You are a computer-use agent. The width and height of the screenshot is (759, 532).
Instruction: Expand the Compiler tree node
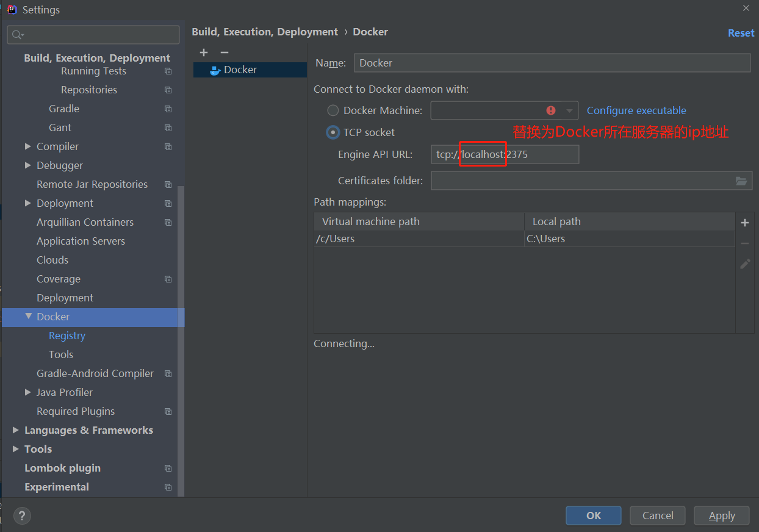click(28, 146)
